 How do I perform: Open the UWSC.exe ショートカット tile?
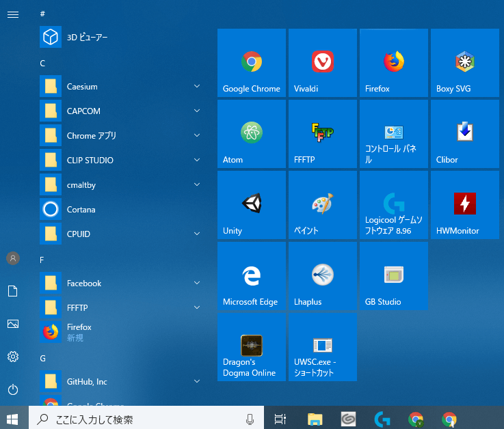click(x=322, y=347)
